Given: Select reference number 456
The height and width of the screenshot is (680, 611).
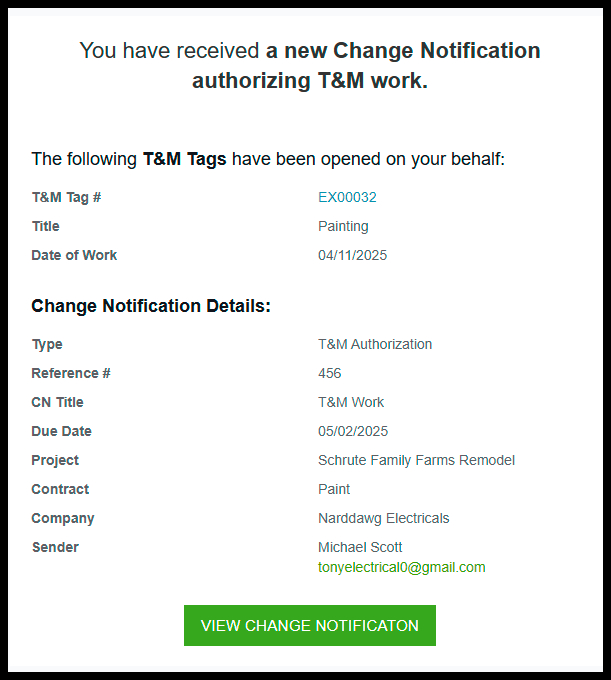Looking at the screenshot, I should [x=330, y=373].
